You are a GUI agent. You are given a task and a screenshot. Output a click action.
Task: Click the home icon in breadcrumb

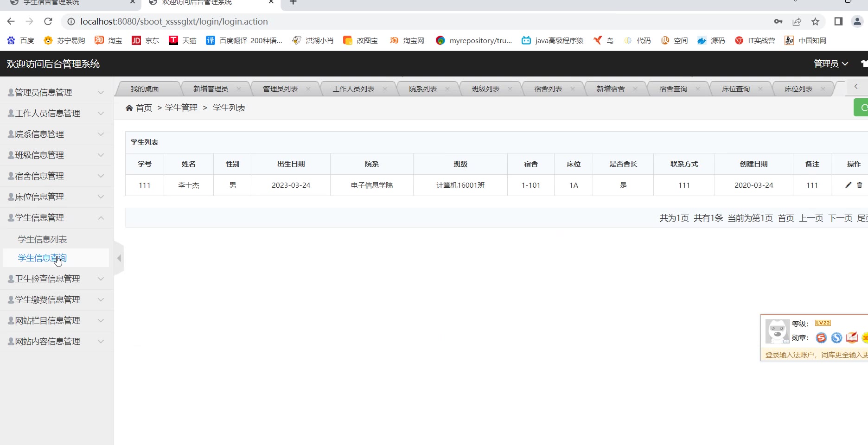129,108
